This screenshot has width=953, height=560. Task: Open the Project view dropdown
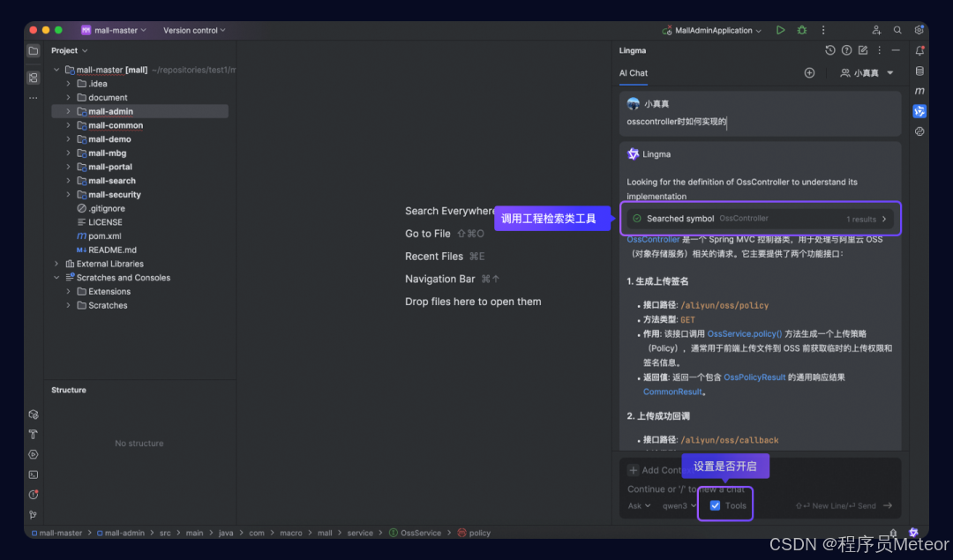70,50
